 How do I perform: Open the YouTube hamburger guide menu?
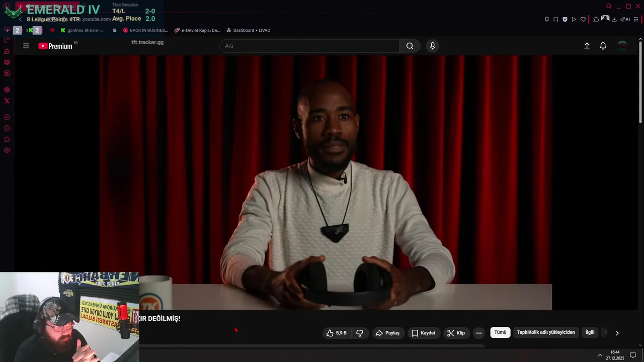(26, 46)
